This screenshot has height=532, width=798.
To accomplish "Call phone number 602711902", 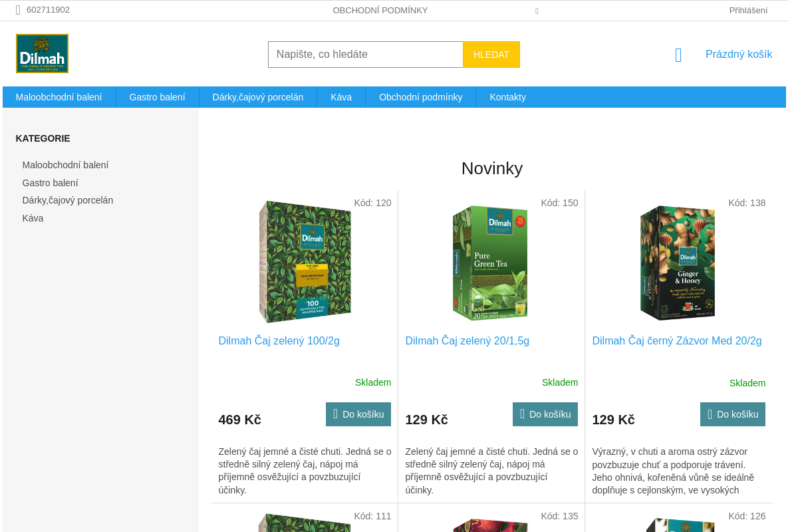I will pyautogui.click(x=48, y=10).
